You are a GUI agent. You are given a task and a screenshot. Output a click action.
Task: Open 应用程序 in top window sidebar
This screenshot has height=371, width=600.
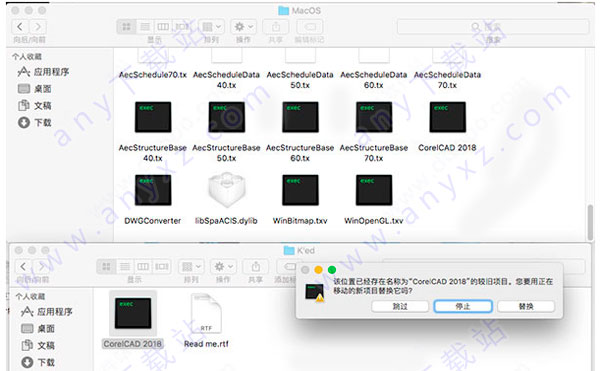coord(43,72)
